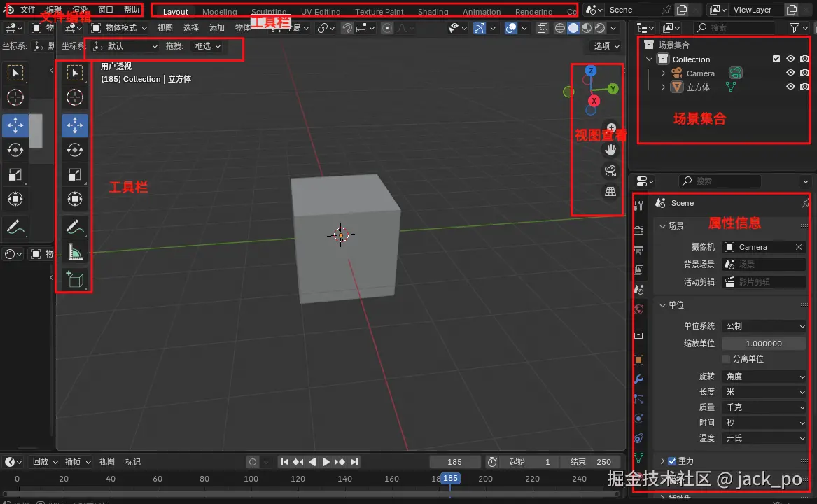The height and width of the screenshot is (504, 817).
Task: Select the Rotate tool
Action: (x=75, y=149)
